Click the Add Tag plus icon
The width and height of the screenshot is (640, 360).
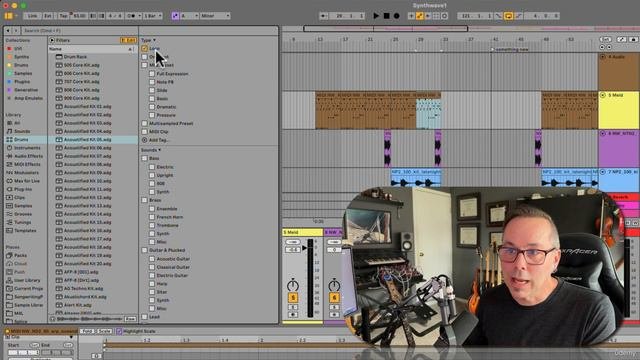coord(144,140)
